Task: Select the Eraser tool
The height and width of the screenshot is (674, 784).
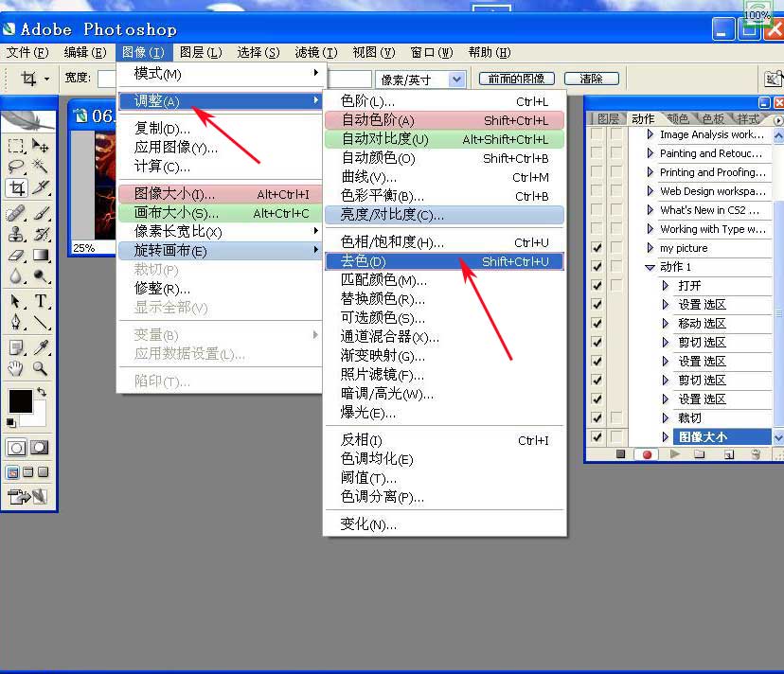Action: (16, 255)
